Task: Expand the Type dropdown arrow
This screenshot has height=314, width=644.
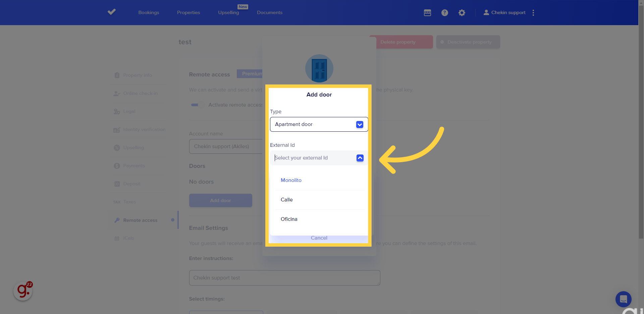Action: (360, 125)
